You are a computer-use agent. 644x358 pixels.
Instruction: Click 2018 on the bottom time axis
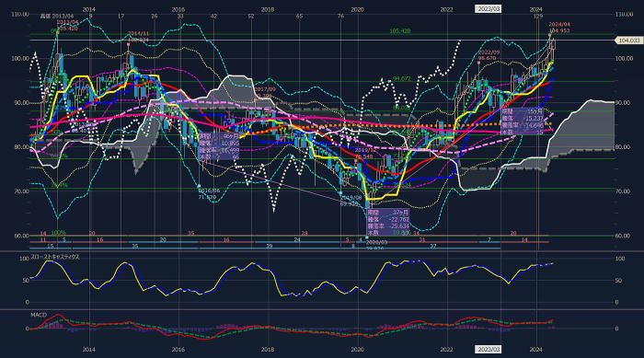coord(268,350)
